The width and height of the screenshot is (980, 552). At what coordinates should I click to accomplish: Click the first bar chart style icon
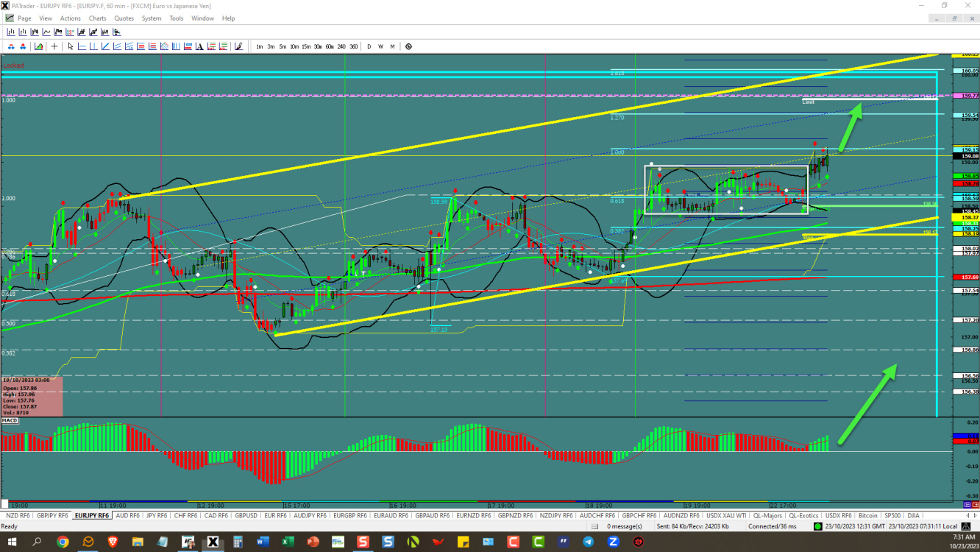(x=11, y=32)
